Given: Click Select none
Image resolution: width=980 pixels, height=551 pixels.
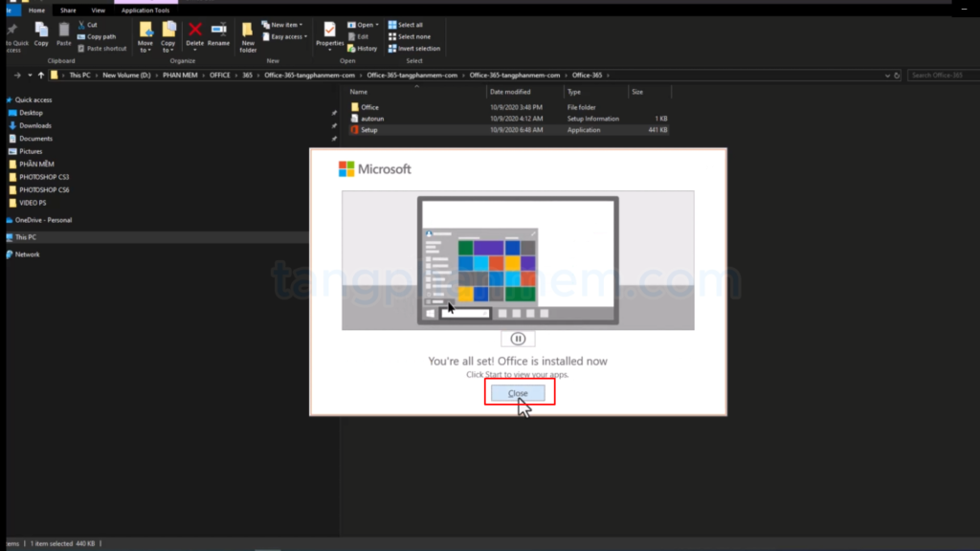Looking at the screenshot, I should (x=410, y=37).
